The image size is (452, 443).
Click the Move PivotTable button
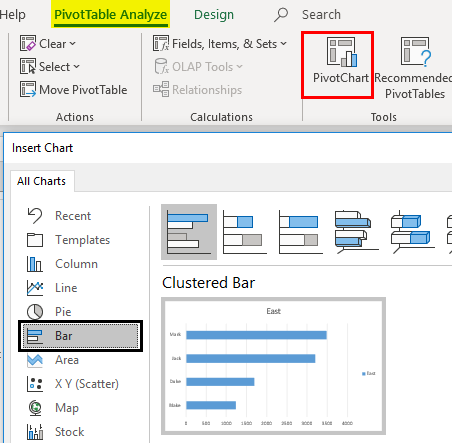click(73, 90)
